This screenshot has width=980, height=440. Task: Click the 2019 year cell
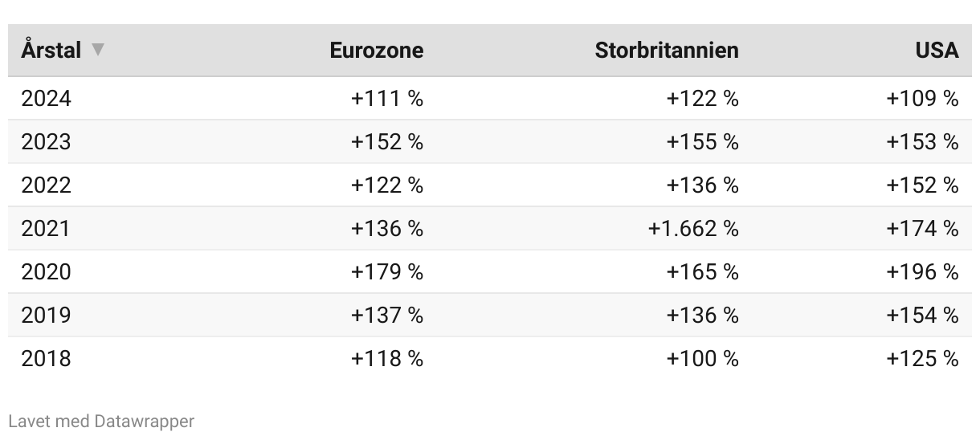[x=47, y=316]
